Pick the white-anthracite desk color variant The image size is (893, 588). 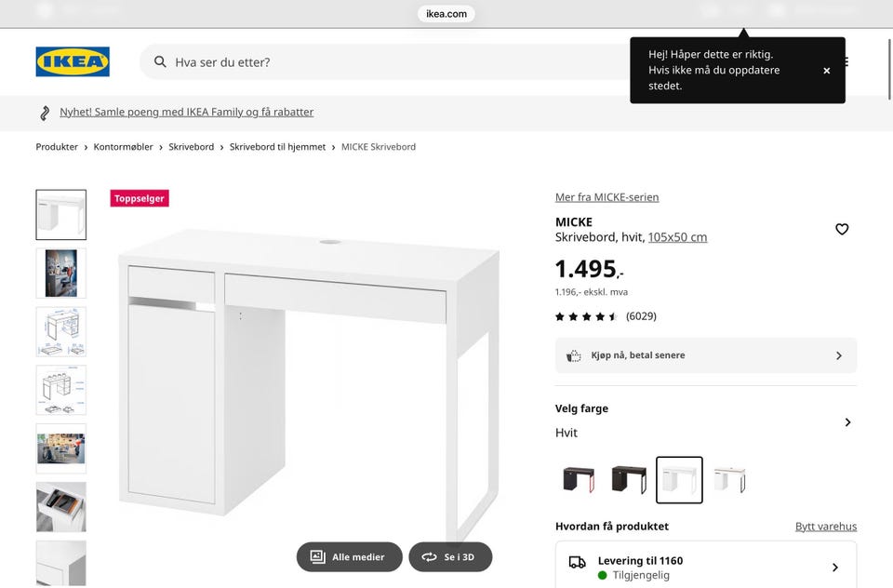[x=729, y=480]
